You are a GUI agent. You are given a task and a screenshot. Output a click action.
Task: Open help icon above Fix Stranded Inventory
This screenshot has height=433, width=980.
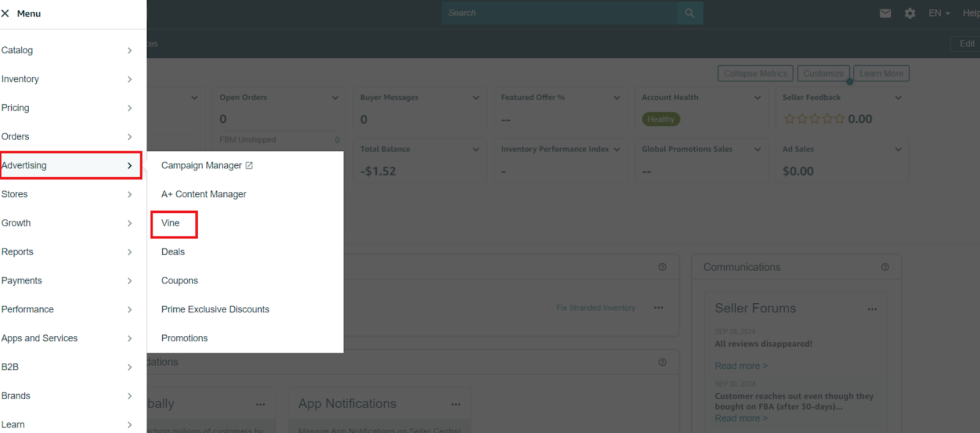(x=662, y=267)
